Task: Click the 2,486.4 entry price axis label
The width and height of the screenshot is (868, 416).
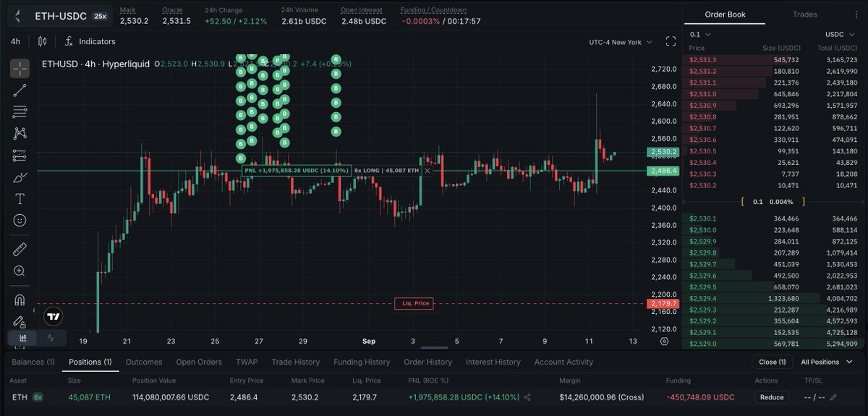Action: 664,171
